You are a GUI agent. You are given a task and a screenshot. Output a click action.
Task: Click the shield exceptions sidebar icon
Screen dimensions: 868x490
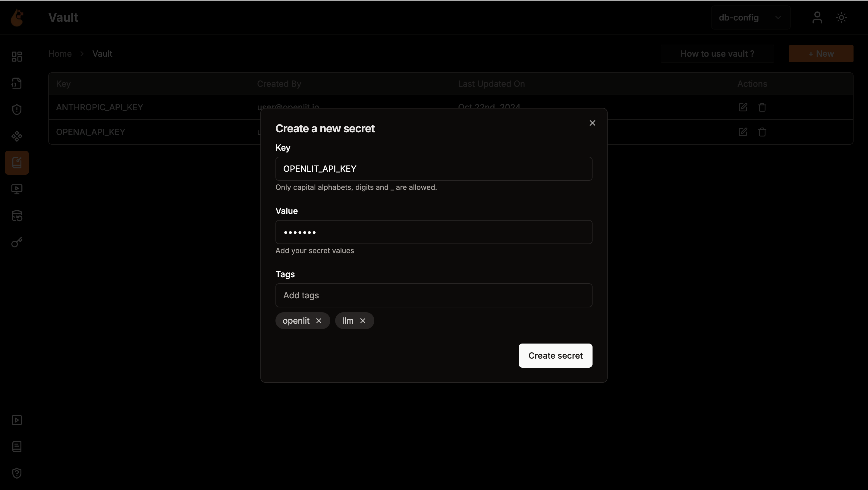17,109
